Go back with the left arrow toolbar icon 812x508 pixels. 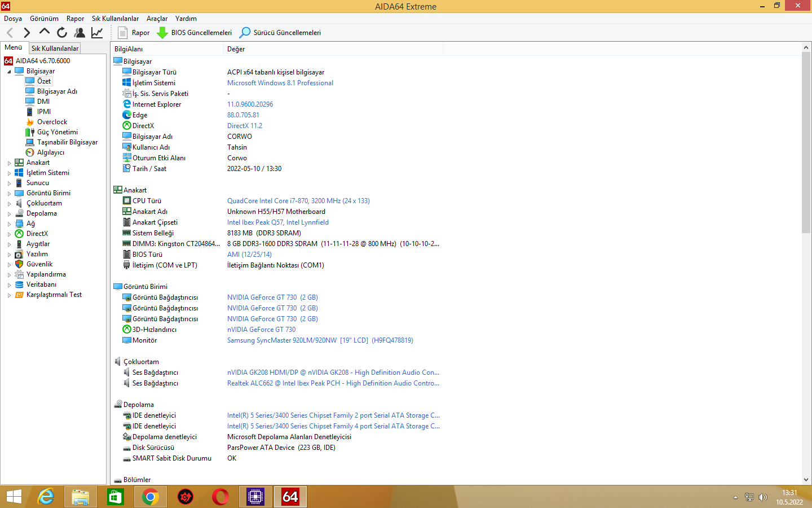(10, 33)
